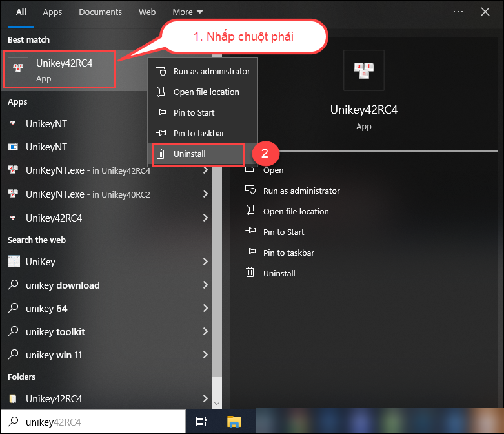This screenshot has height=434, width=504.
Task: Expand arrow for UniKeyNT.exe in Unikey40RC2
Action: click(x=205, y=194)
